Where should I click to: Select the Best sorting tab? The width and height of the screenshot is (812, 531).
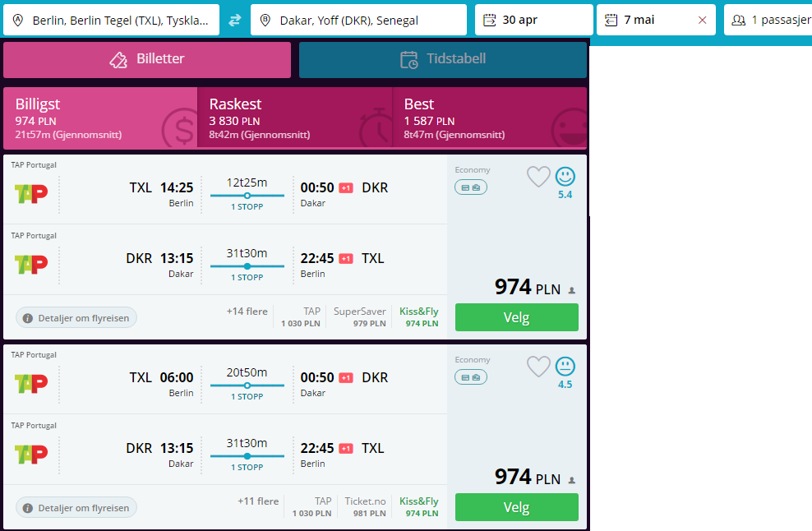coord(490,118)
